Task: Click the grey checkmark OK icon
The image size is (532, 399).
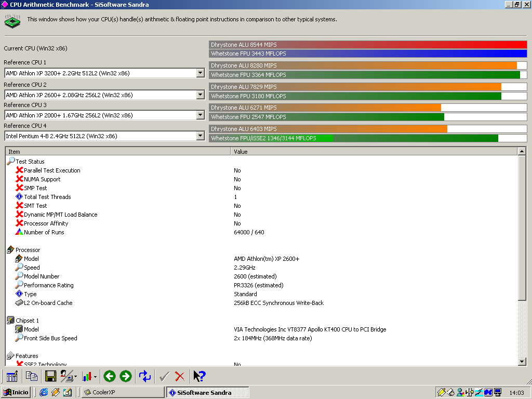Action: [x=164, y=377]
